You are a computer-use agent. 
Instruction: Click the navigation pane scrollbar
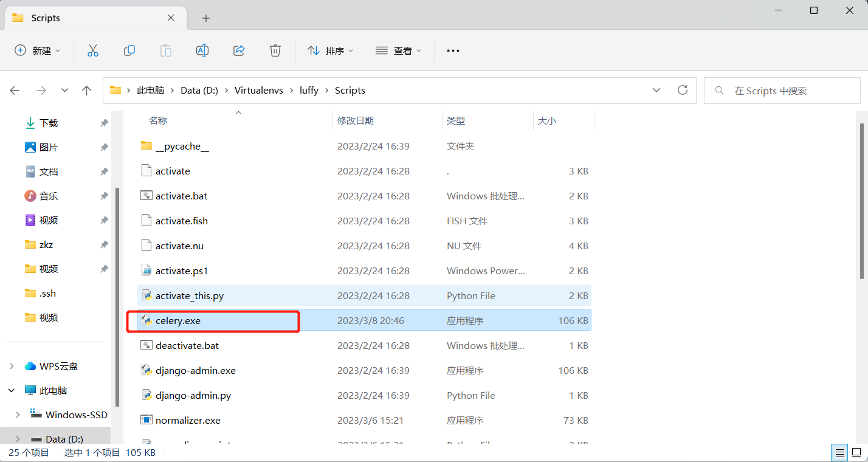tap(117, 298)
